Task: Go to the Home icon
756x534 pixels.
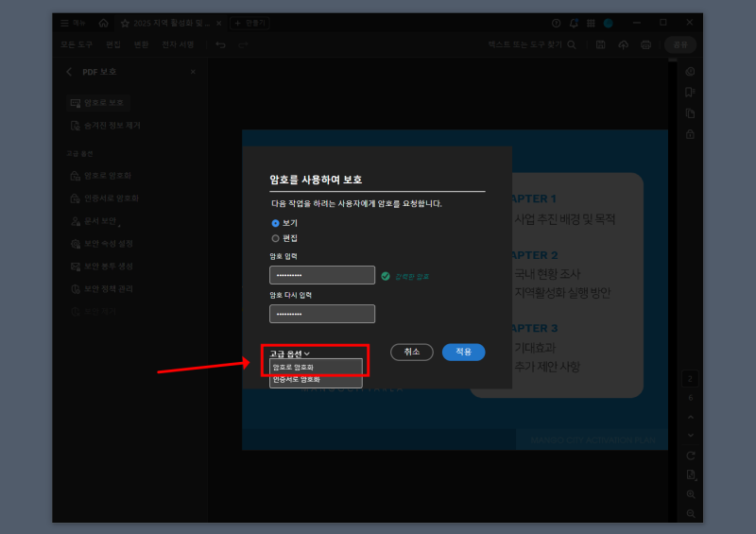Action: pos(103,23)
